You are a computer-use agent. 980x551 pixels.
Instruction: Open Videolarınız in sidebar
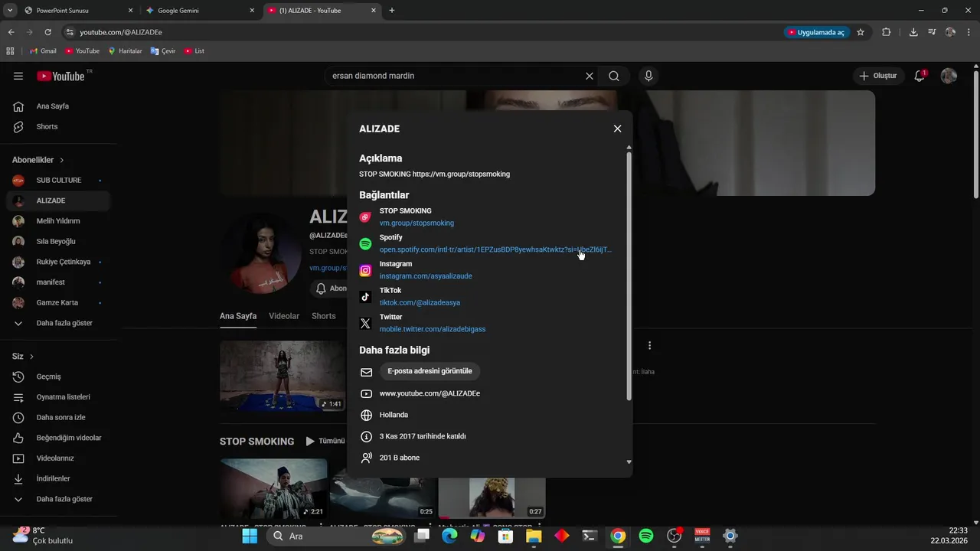pyautogui.click(x=58, y=458)
